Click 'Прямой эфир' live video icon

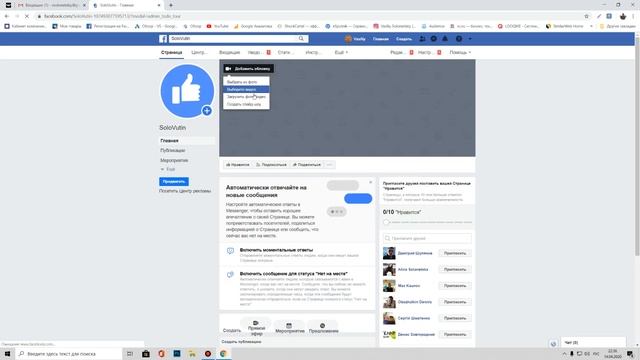coord(256,323)
